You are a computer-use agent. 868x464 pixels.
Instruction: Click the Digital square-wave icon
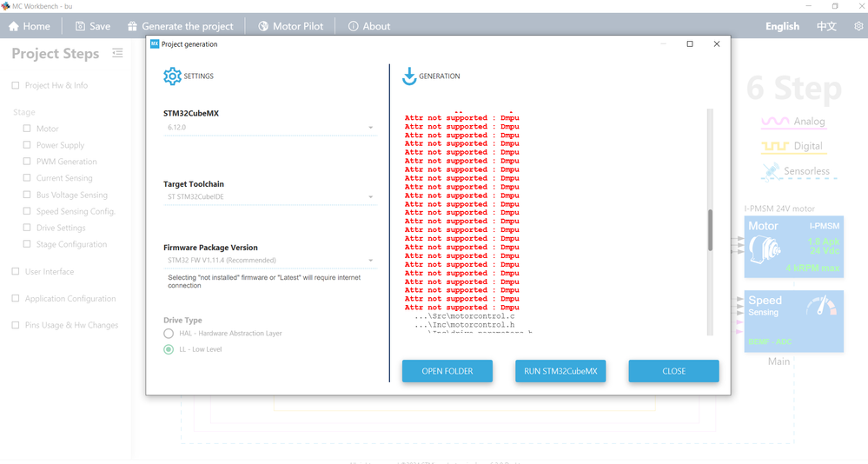point(775,146)
